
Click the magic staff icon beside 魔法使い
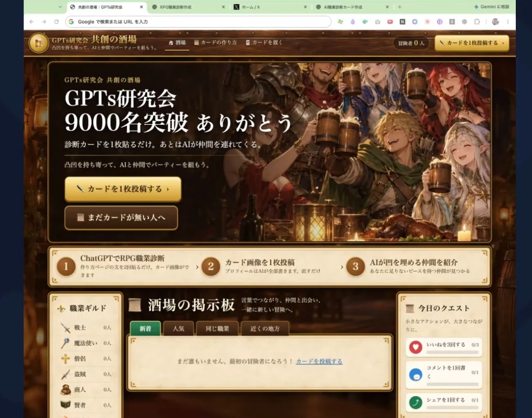65,343
